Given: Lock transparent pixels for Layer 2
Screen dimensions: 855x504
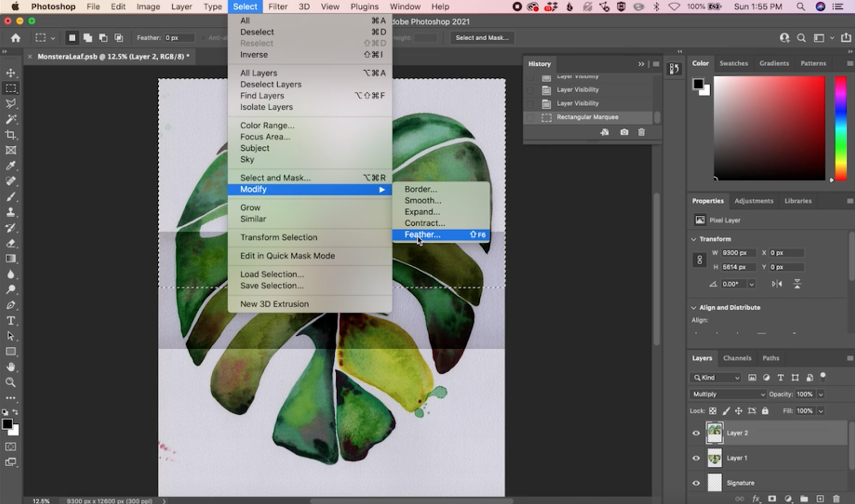Looking at the screenshot, I should (713, 411).
